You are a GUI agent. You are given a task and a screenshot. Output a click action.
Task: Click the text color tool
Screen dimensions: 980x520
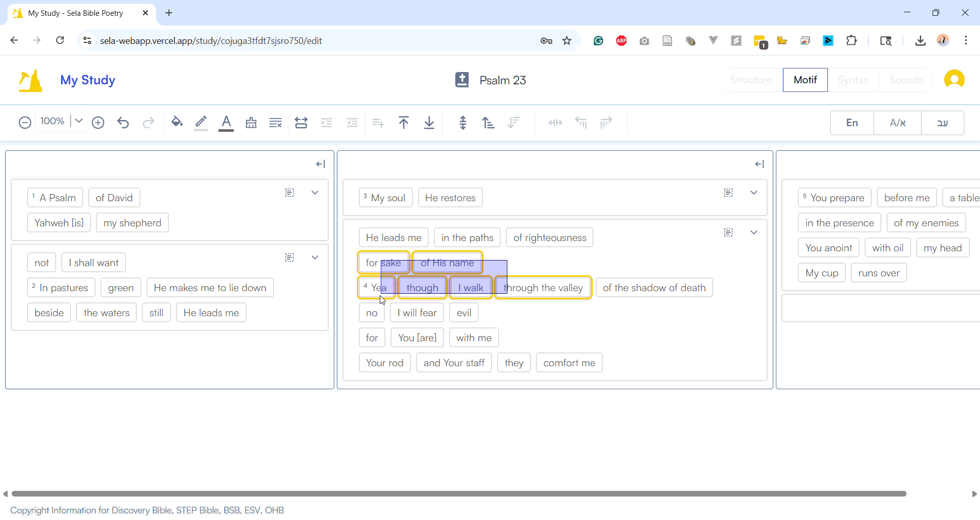tap(226, 123)
